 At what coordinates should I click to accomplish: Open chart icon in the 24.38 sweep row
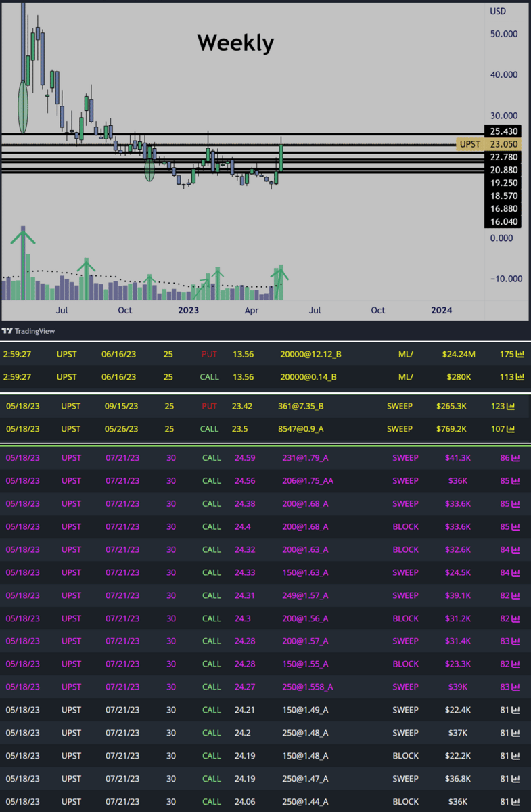pyautogui.click(x=515, y=504)
